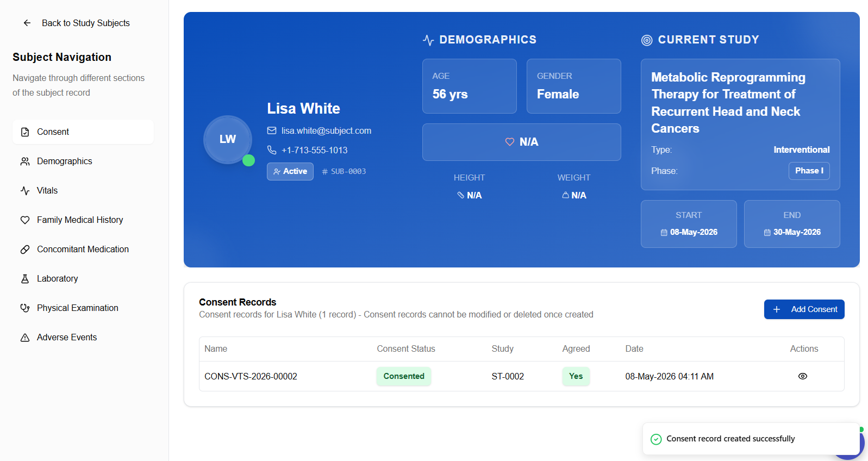
Task: Open the Demographics section
Action: 83,161
